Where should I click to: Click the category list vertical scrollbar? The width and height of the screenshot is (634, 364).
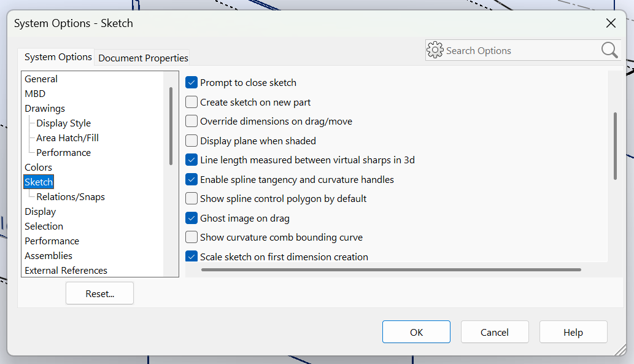pos(171,126)
